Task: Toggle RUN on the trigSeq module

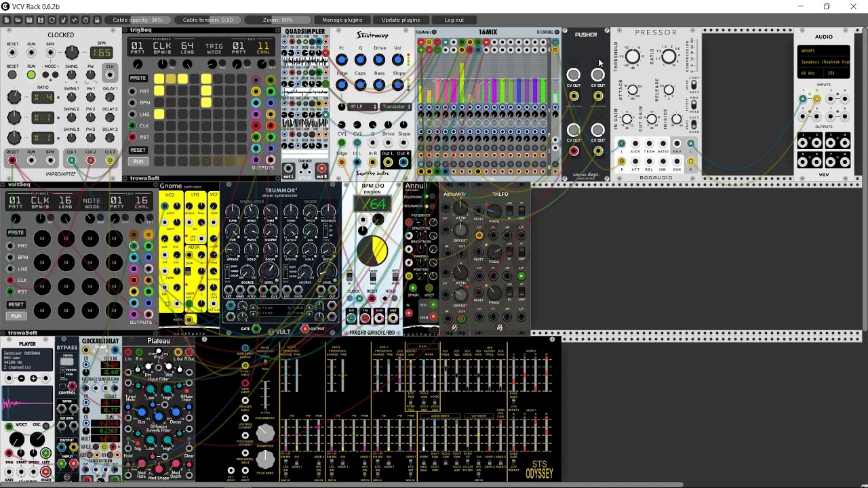Action: tap(138, 161)
